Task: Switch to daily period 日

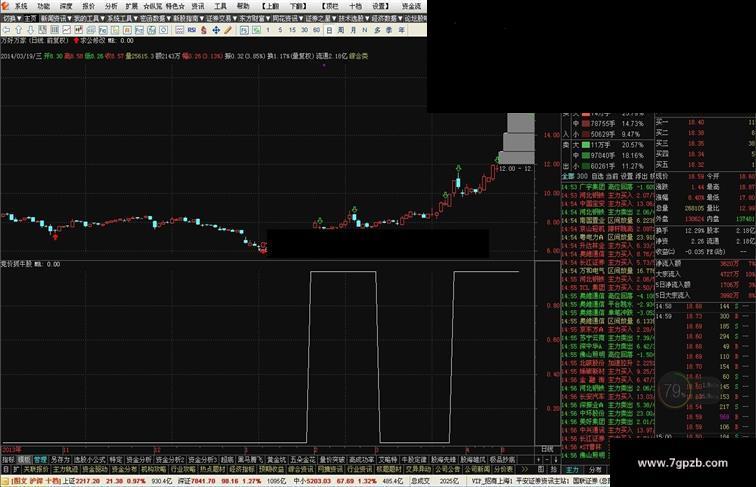Action: pyautogui.click(x=329, y=30)
